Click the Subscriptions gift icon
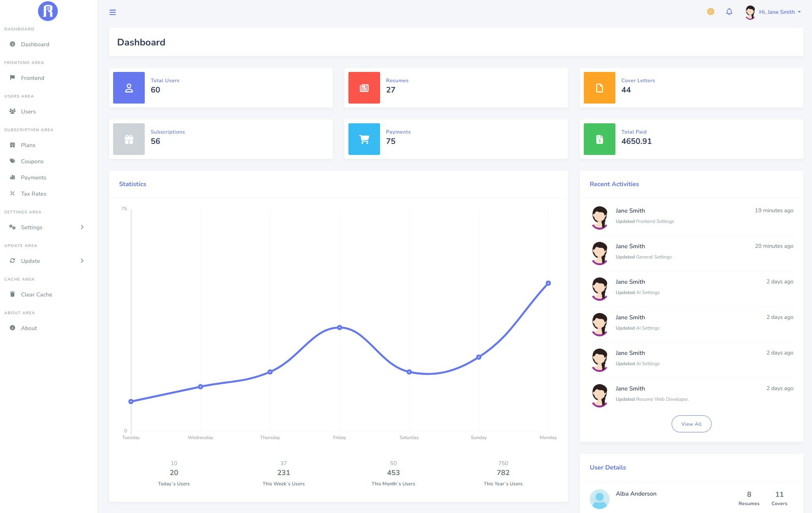Image resolution: width=812 pixels, height=513 pixels. 129,139
